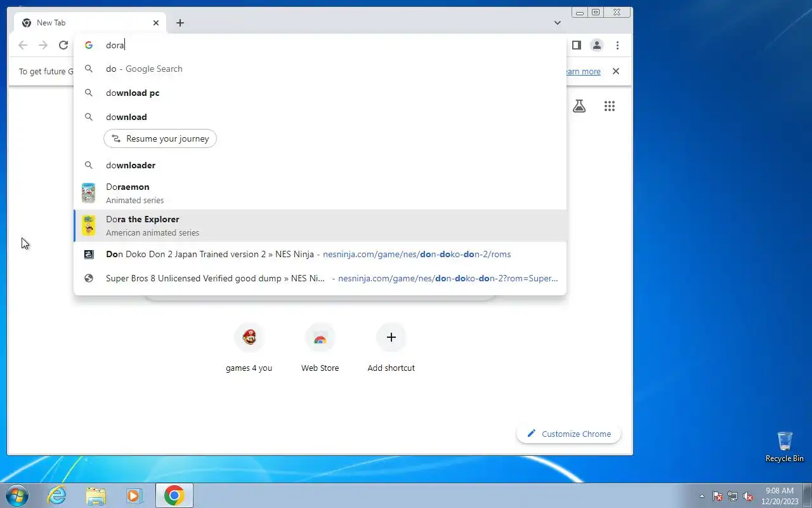The height and width of the screenshot is (508, 812).
Task: Click the browser forward arrow
Action: (43, 45)
